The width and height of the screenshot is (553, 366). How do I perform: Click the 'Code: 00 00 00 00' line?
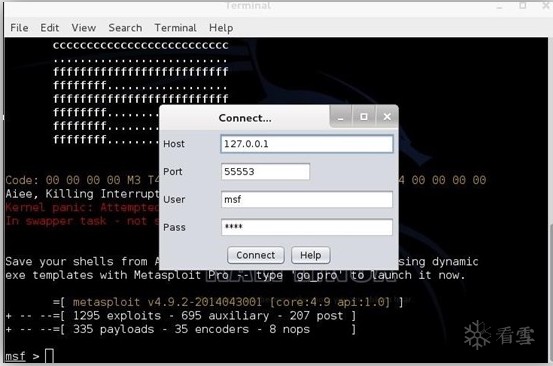(82, 180)
